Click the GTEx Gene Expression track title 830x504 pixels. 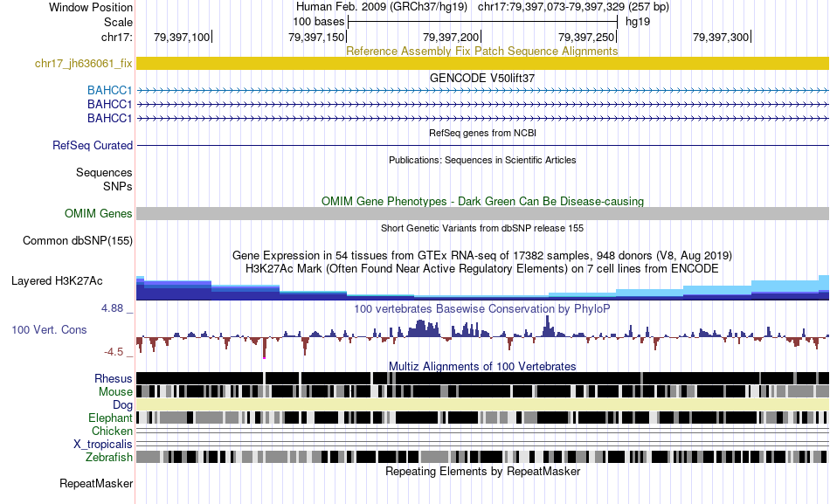coord(482,256)
